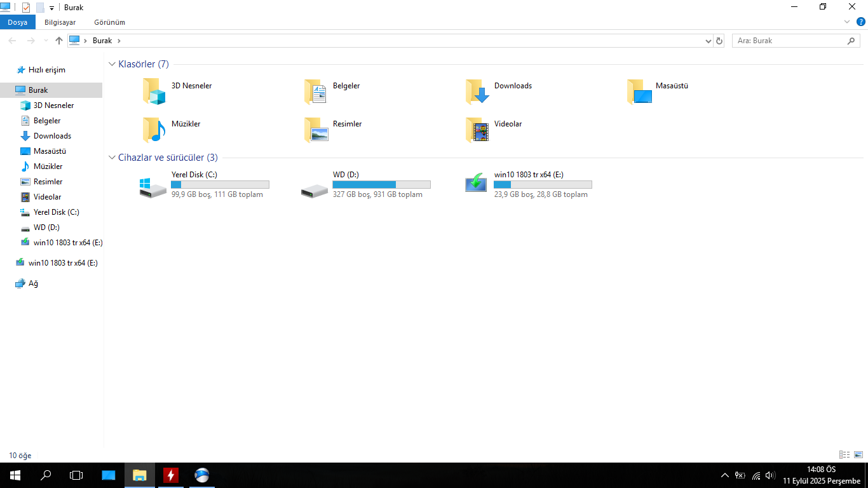
Task: Open the Dosya menu tab
Action: 18,22
